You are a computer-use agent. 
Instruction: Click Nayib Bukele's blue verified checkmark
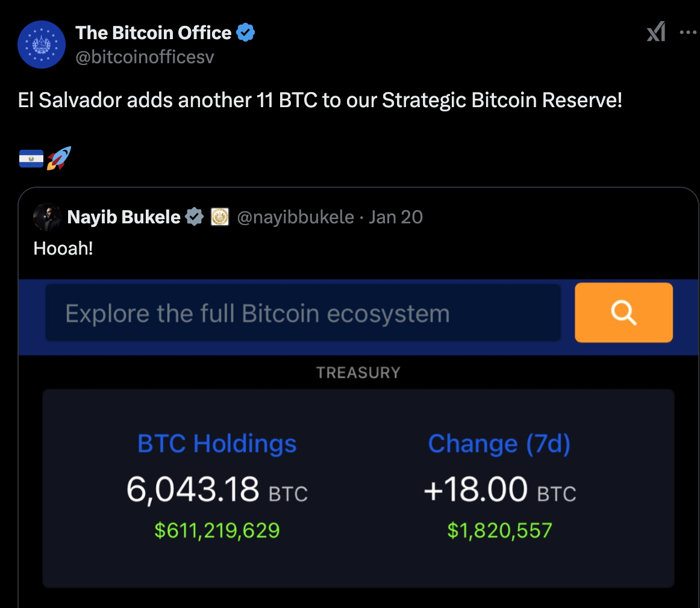click(194, 217)
